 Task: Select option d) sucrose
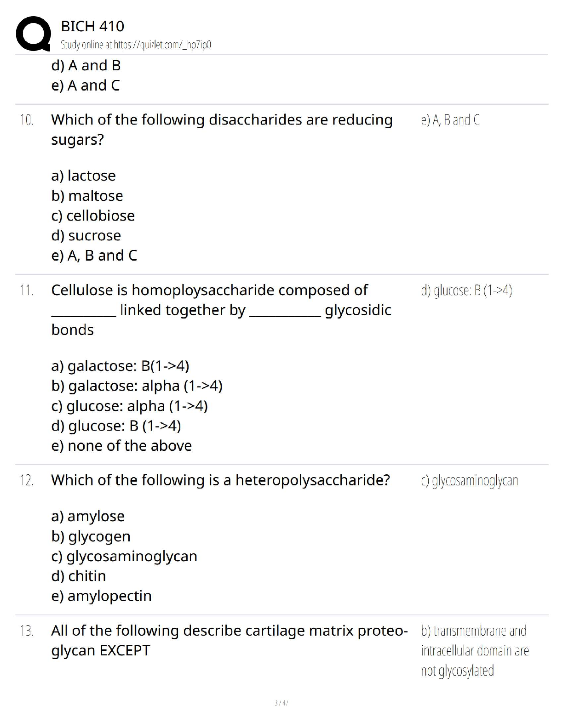86,235
